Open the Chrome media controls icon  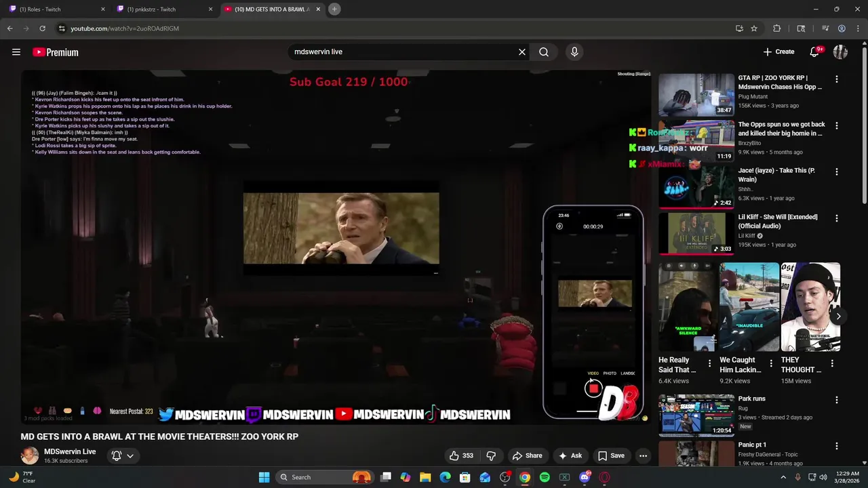[x=825, y=28]
